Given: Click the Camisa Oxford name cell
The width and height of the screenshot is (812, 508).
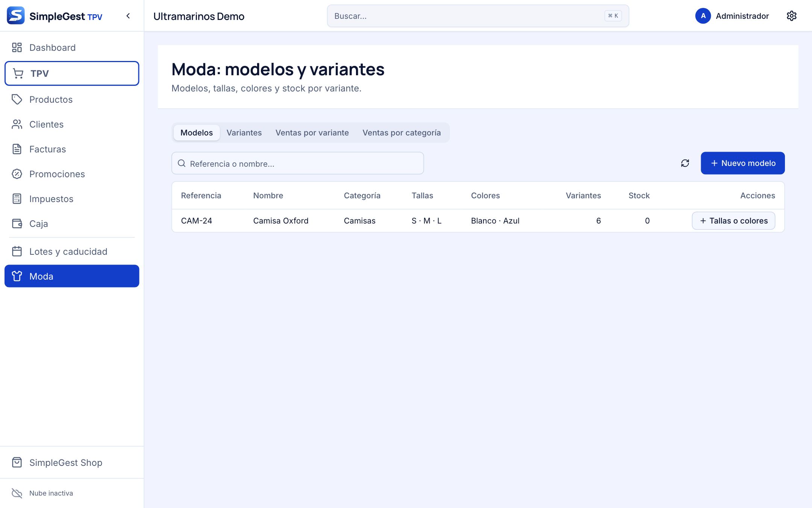Looking at the screenshot, I should [x=281, y=221].
